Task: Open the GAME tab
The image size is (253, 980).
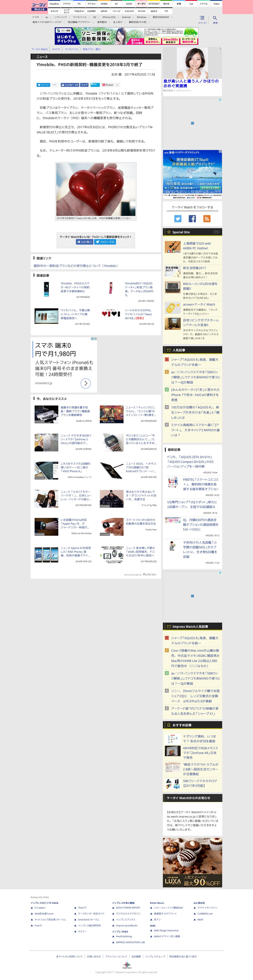Action: click(129, 4)
